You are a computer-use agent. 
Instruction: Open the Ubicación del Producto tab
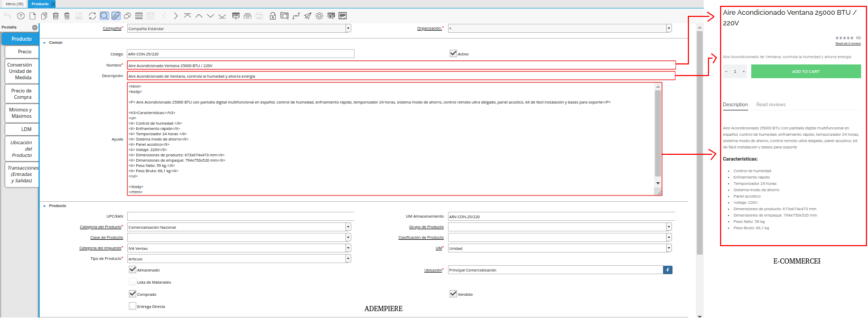coord(22,149)
